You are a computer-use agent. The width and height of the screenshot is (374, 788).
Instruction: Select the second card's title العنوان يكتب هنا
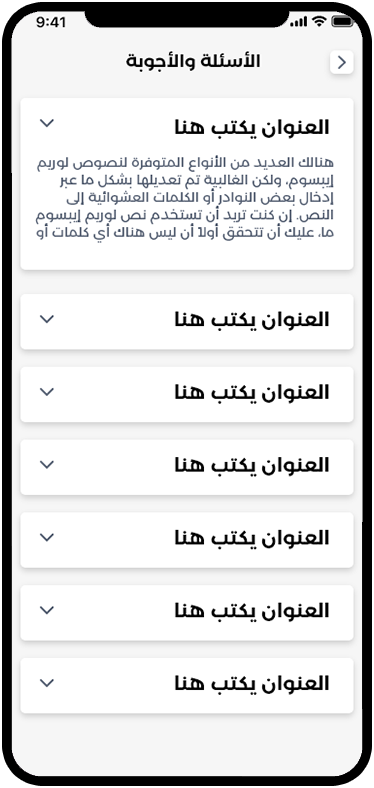252,320
